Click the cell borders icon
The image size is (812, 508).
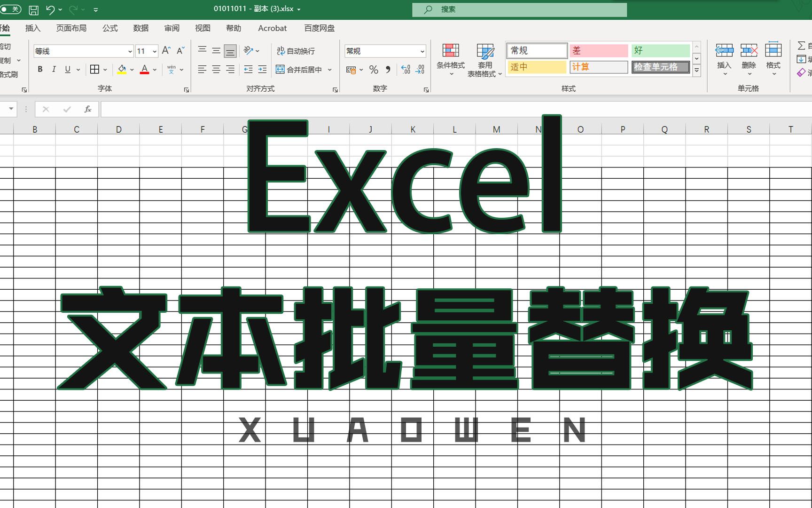[94, 69]
